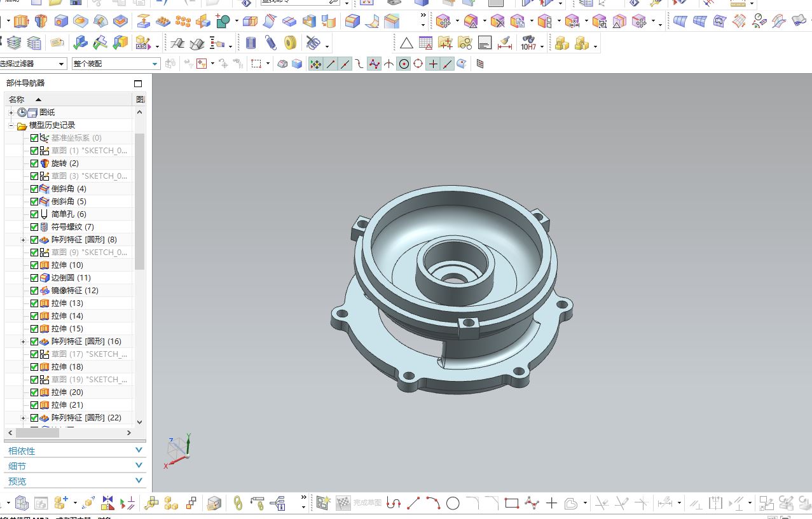This screenshot has width=812, height=519.
Task: Collapse the 模型历史记录 folder
Action: 11,125
